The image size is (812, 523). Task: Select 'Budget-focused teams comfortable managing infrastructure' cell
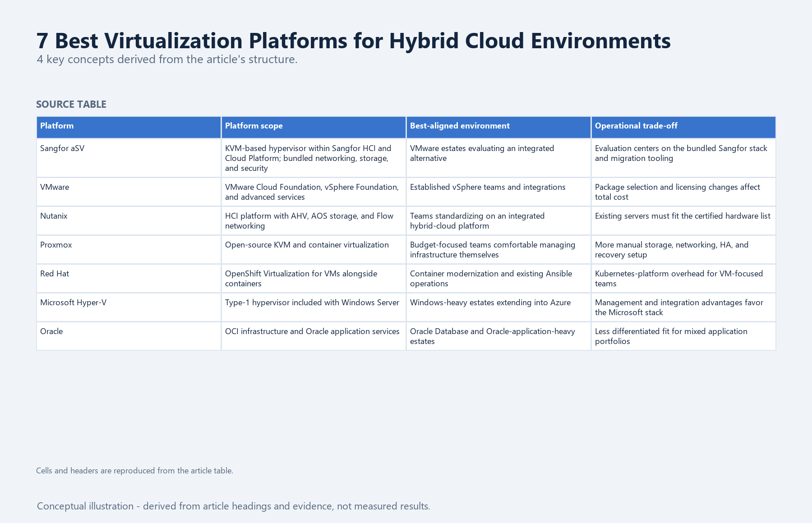pyautogui.click(x=498, y=249)
